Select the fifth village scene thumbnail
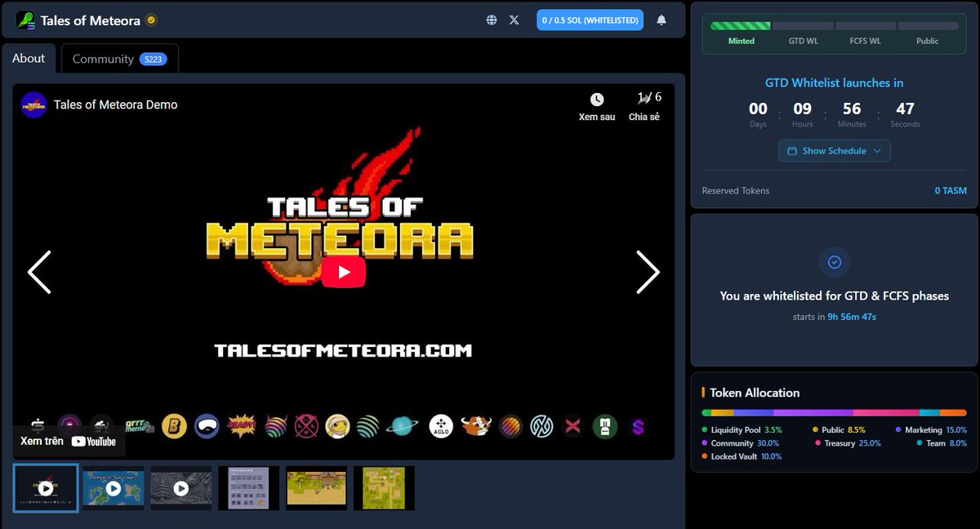 (x=317, y=488)
